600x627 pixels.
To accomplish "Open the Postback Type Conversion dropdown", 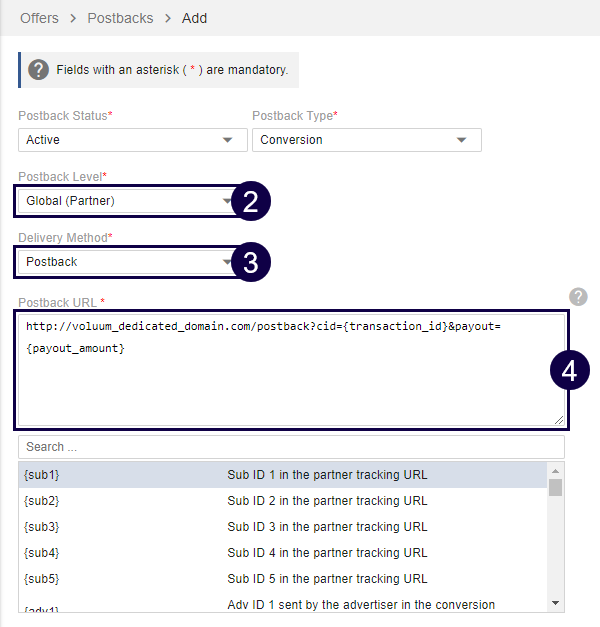I will pos(366,140).
